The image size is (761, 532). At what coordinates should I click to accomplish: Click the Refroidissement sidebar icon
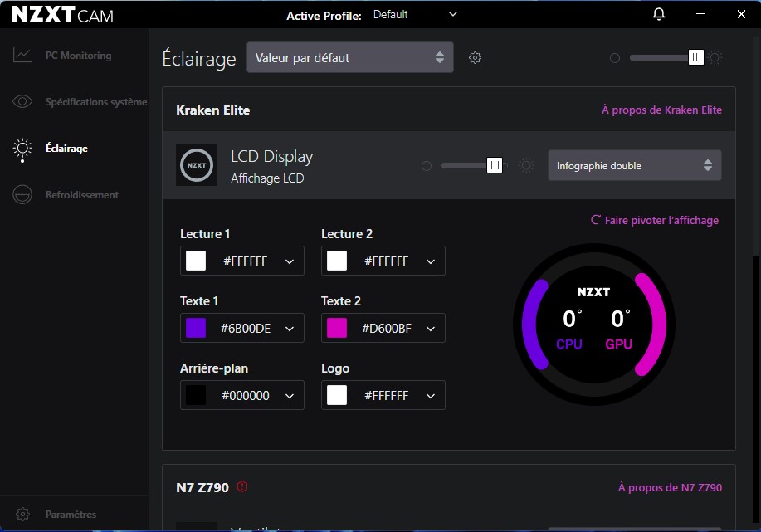[x=22, y=195]
